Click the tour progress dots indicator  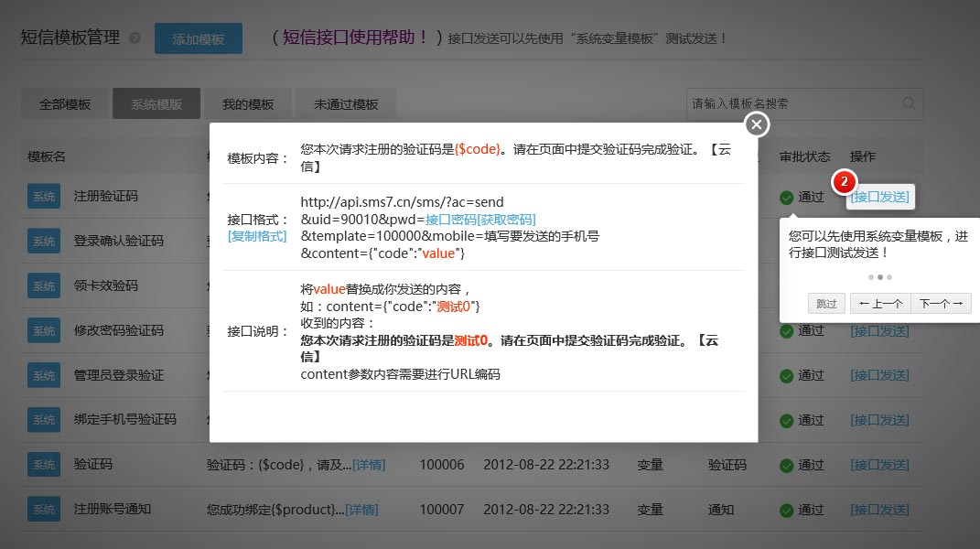(879, 276)
